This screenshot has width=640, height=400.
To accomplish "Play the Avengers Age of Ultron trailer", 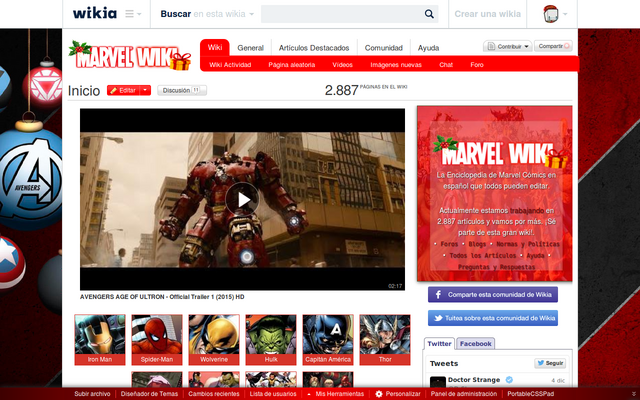I will point(242,200).
